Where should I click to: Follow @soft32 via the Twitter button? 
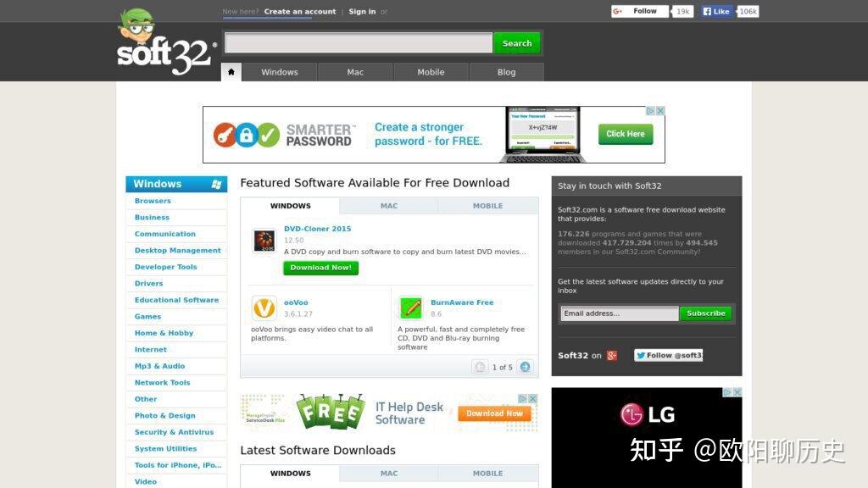pos(669,355)
